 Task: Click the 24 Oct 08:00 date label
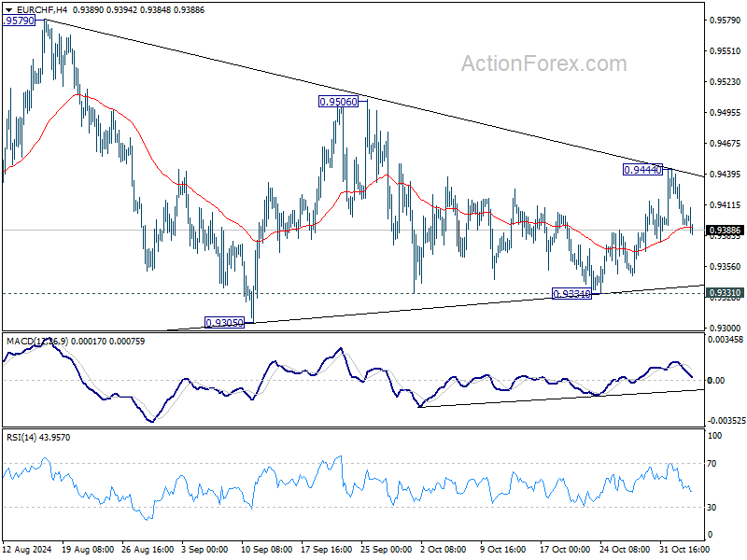(x=625, y=550)
